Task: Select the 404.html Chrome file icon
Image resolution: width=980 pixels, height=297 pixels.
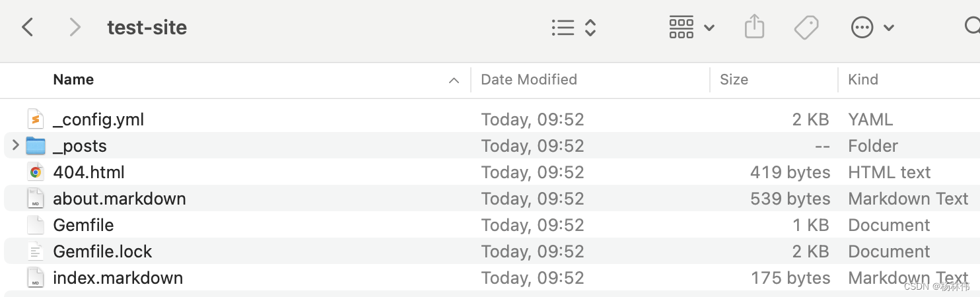Action: (36, 172)
